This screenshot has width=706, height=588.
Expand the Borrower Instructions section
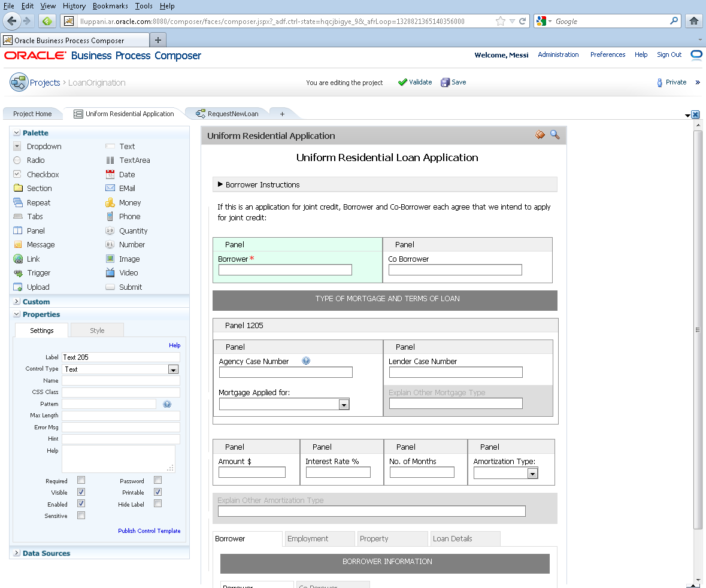[220, 184]
